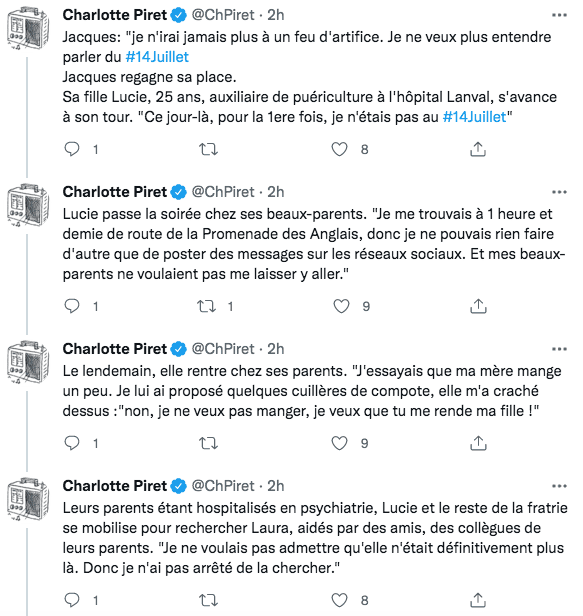Open more options on the second tweet
Screen dimensions: 583x616
click(559, 192)
